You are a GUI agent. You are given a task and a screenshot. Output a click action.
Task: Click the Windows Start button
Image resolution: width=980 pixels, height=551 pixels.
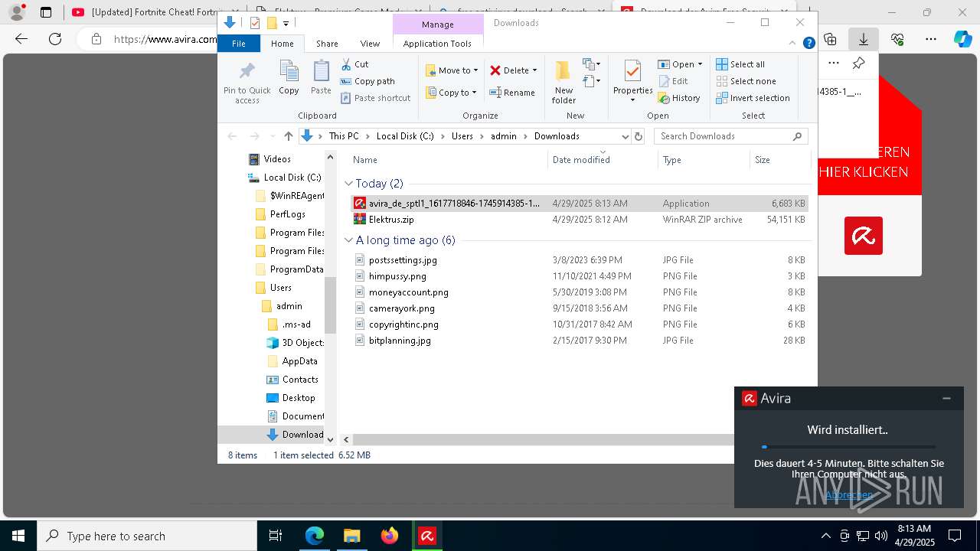(18, 536)
